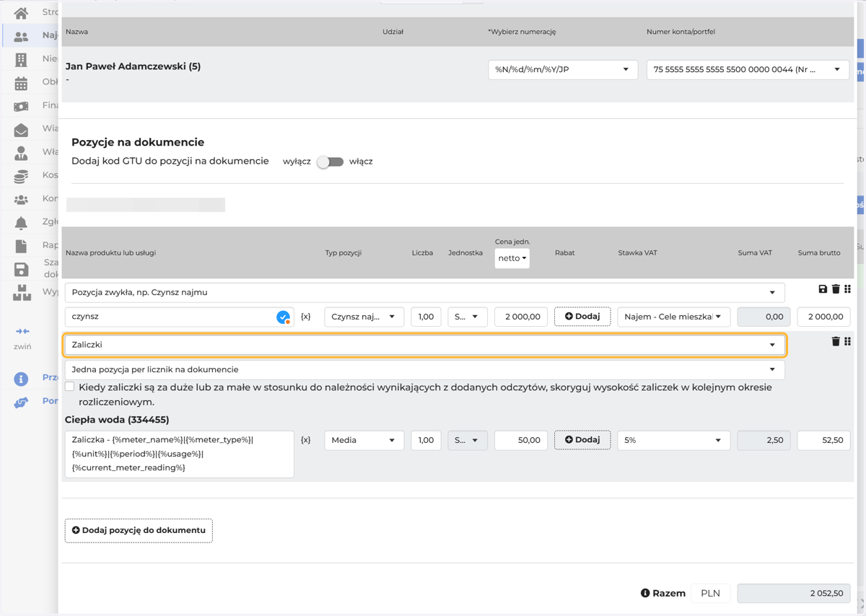Open the stacked boxes icon in the sidebar

[22, 292]
